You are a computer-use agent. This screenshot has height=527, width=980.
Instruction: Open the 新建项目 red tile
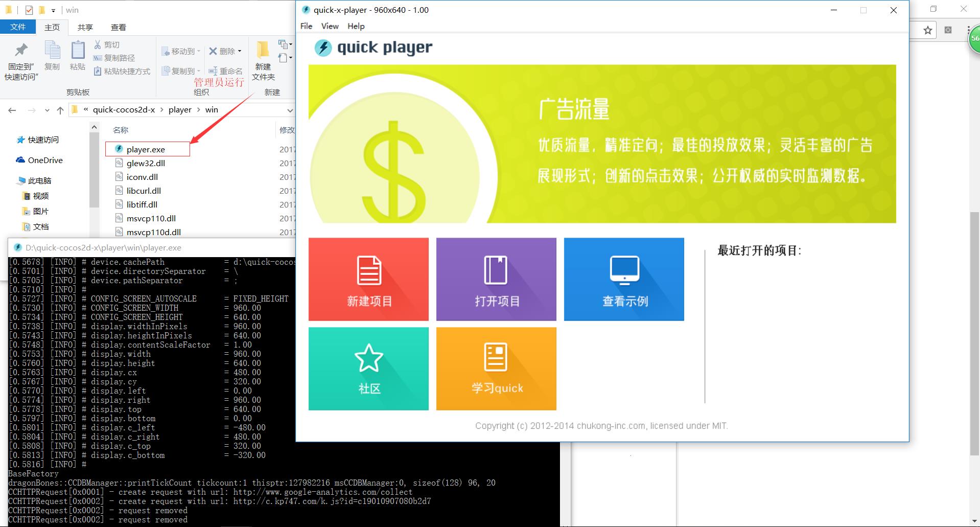click(368, 279)
